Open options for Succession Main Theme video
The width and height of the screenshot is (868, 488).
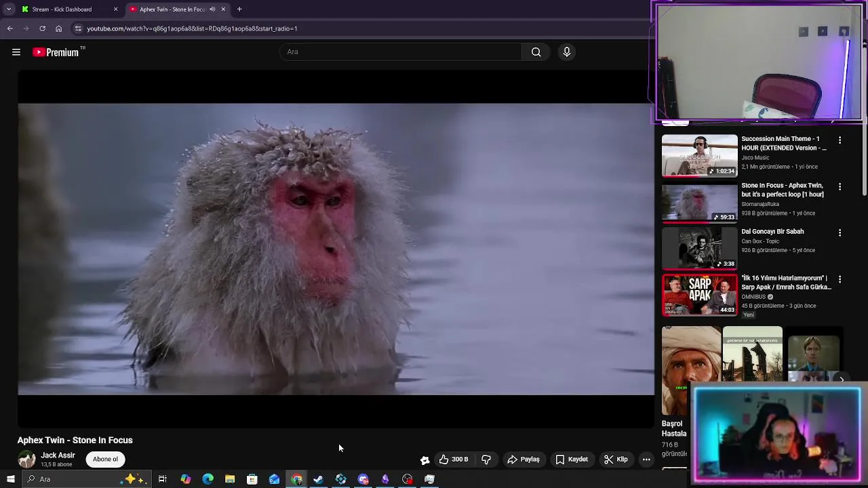[x=840, y=140]
